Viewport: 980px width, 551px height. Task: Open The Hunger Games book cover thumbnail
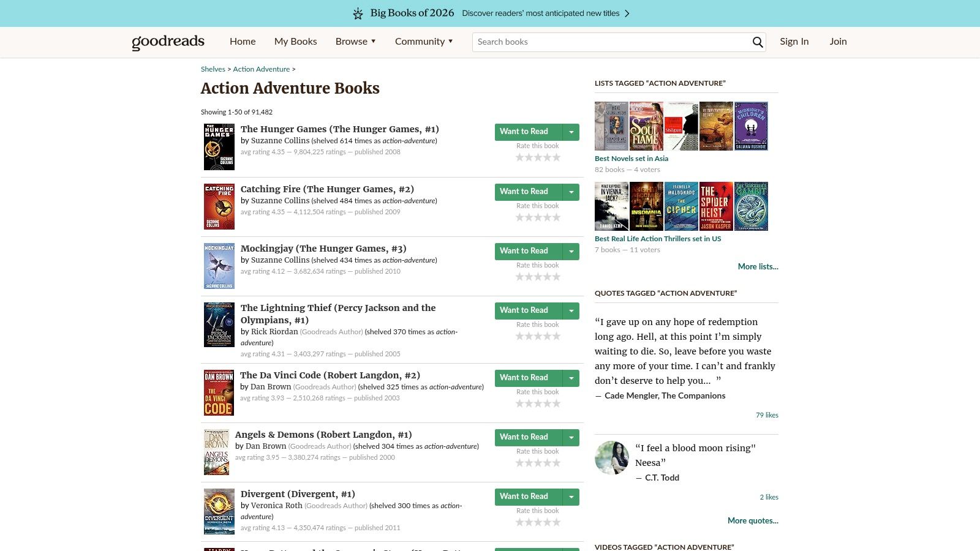pyautogui.click(x=219, y=147)
